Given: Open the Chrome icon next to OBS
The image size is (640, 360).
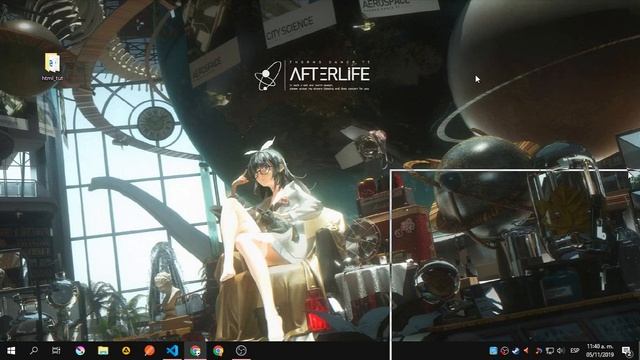Looking at the screenshot, I should pos(218,351).
